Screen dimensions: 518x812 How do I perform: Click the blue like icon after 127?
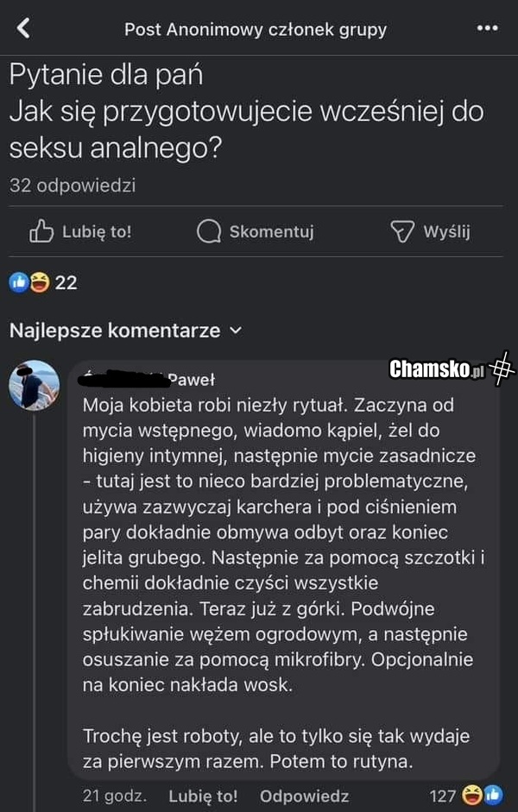click(493, 795)
